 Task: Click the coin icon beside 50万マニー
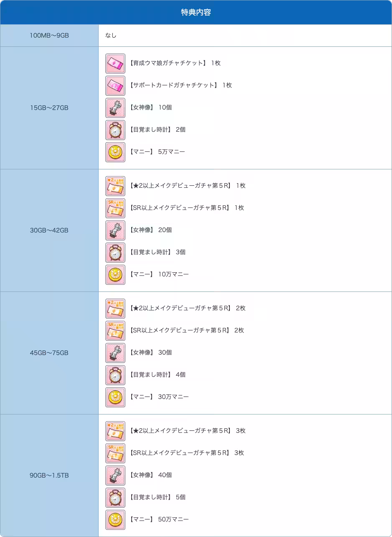point(115,520)
